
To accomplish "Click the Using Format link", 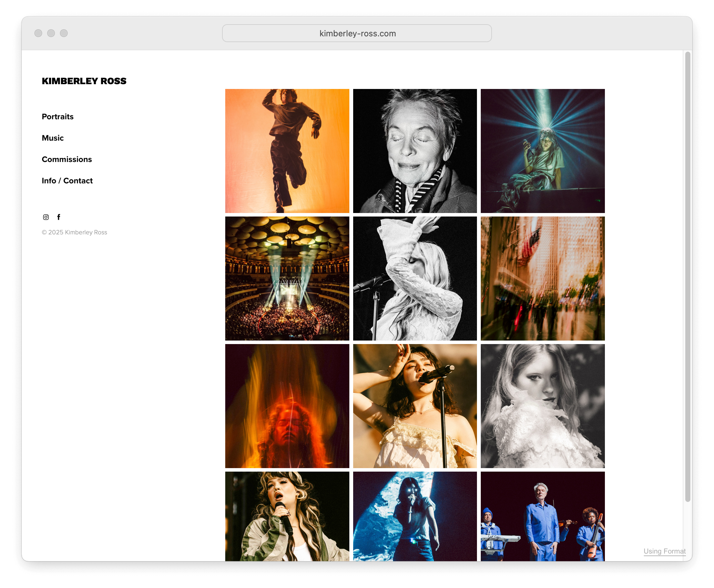I will pos(664,551).
